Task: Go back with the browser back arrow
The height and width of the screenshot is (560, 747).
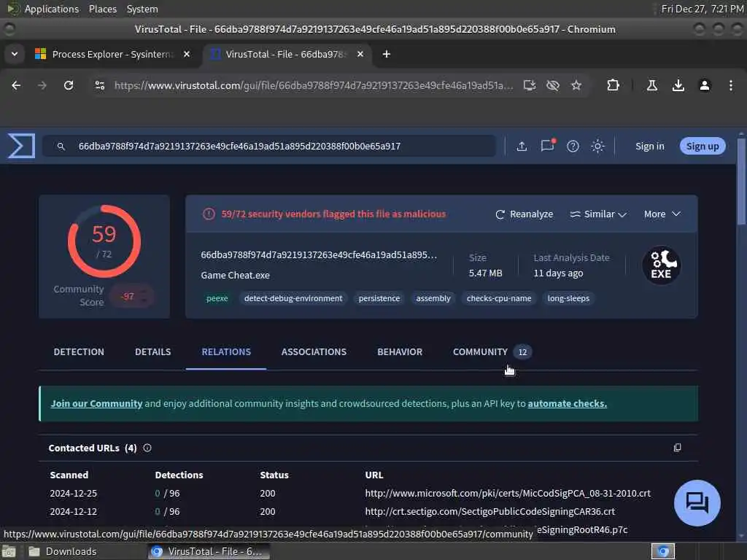Action: click(x=16, y=85)
